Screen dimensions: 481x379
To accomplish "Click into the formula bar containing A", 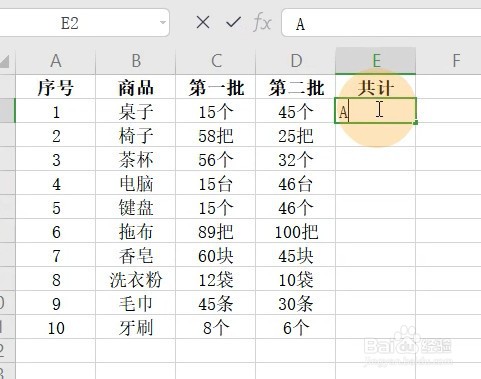I will (x=381, y=23).
